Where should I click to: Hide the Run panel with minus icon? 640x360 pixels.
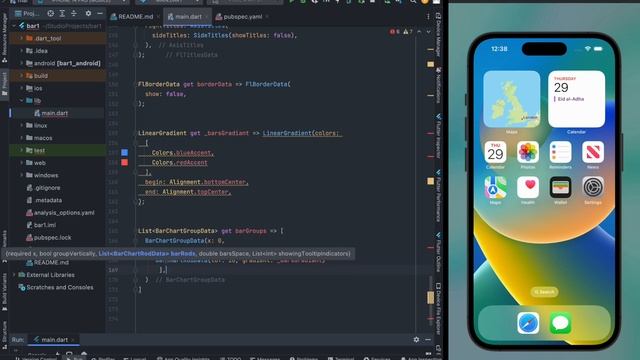pos(428,339)
